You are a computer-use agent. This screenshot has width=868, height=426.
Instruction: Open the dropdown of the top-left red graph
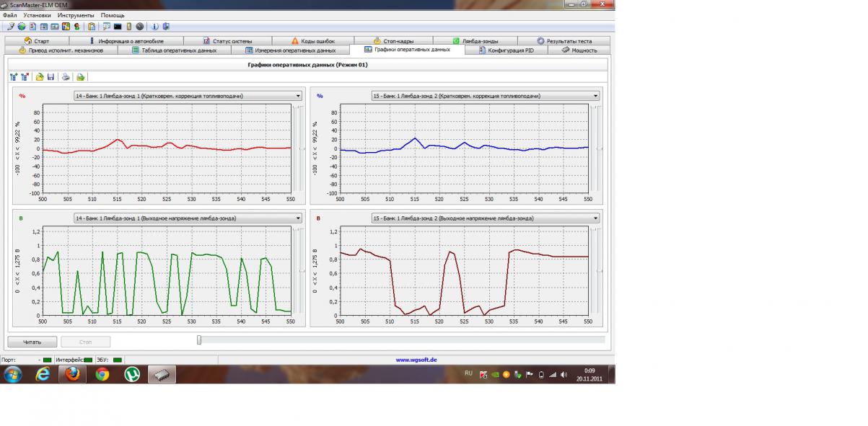(298, 96)
